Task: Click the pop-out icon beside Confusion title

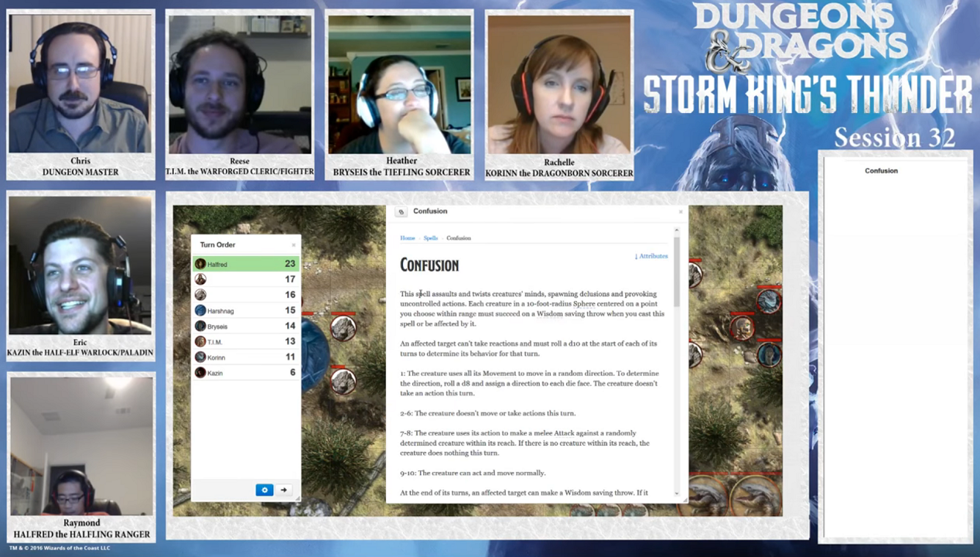Action: tap(401, 212)
